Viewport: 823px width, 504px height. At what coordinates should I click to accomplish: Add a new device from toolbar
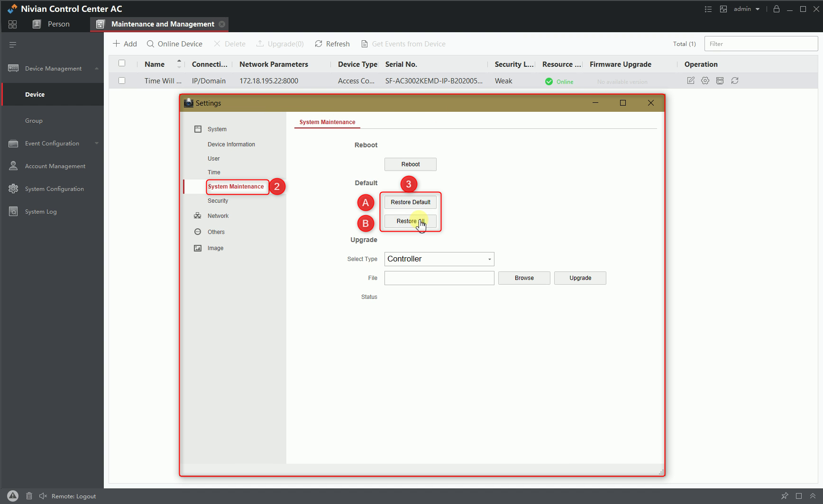tap(125, 44)
